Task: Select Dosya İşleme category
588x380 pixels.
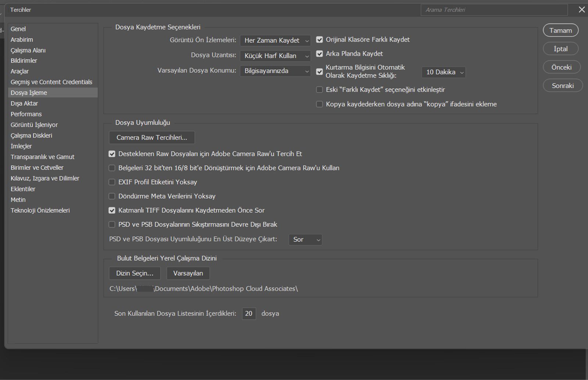Action: tap(53, 93)
